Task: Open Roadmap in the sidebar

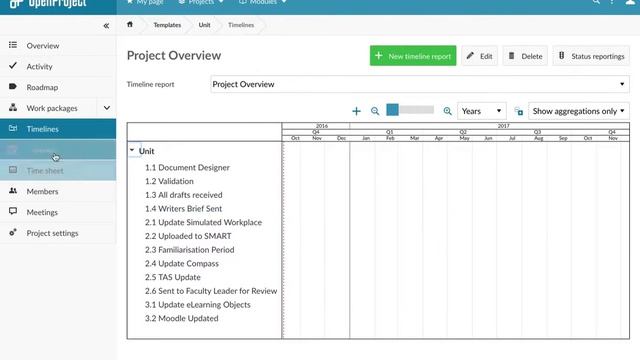Action: 58,87
